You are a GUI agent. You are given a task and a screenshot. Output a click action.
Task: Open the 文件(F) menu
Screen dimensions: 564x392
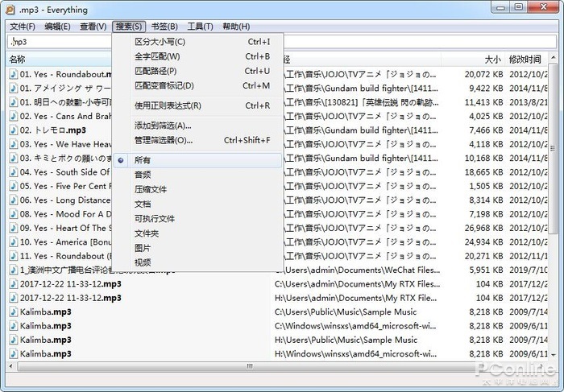[x=23, y=27]
